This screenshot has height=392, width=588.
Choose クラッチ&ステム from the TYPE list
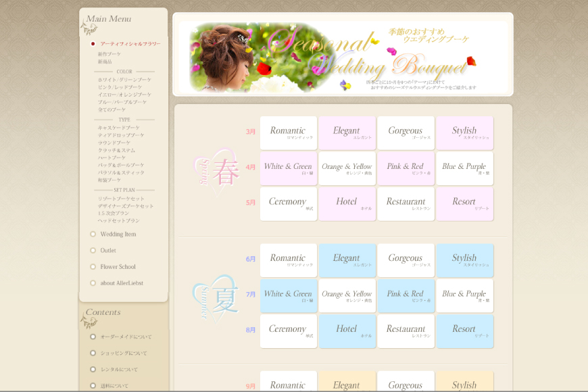point(117,150)
